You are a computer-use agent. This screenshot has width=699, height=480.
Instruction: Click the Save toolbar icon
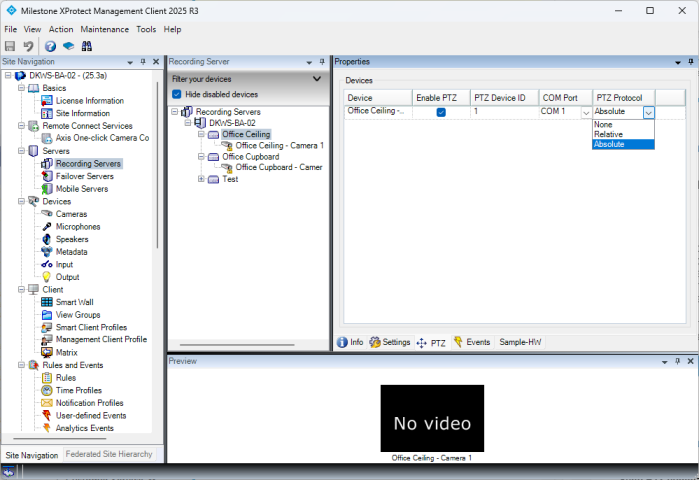click(10, 46)
